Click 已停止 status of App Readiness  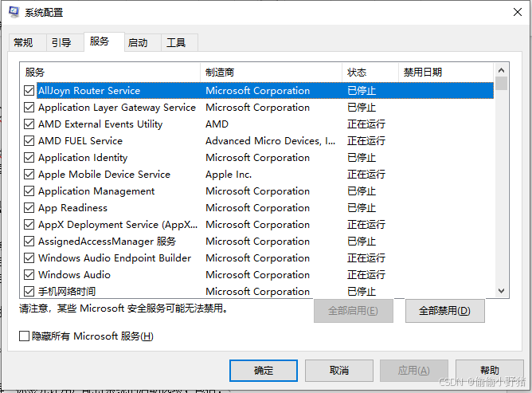362,208
